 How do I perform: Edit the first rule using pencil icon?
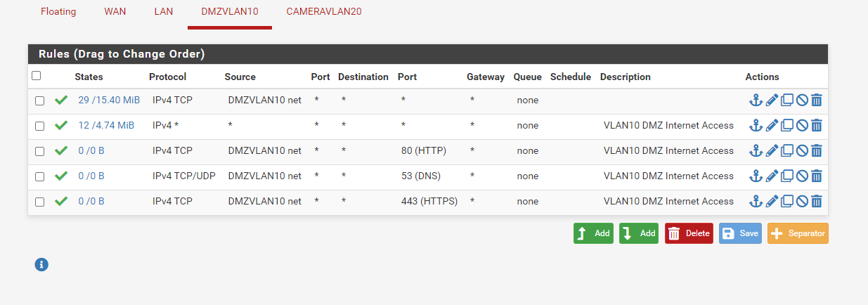click(x=772, y=100)
